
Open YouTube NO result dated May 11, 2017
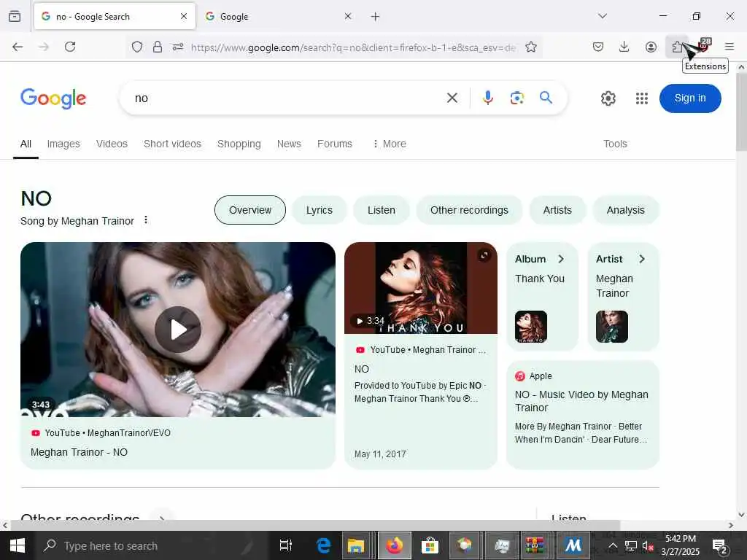pos(421,355)
